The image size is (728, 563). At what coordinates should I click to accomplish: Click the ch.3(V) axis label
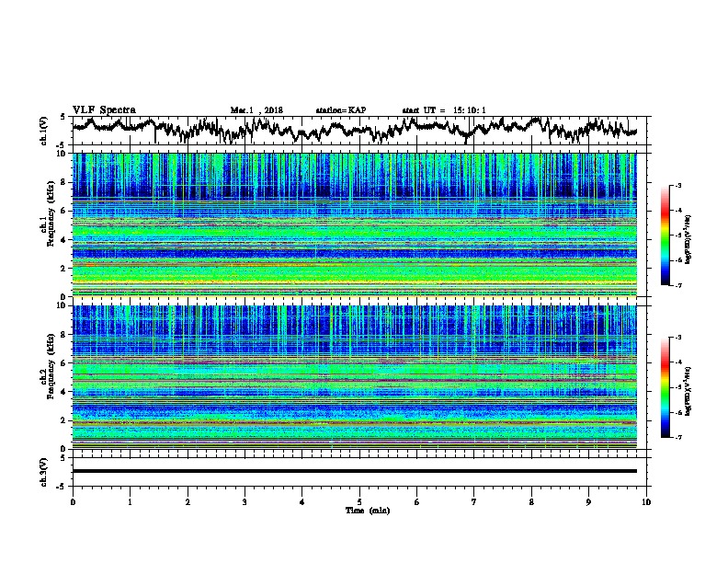coord(43,472)
